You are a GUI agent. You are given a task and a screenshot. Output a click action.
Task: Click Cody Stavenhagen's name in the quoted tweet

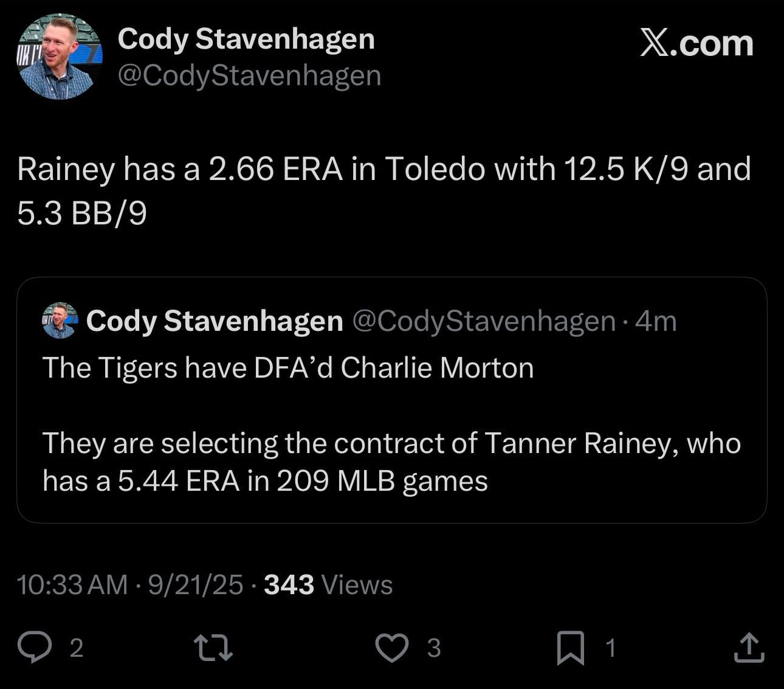tap(214, 320)
